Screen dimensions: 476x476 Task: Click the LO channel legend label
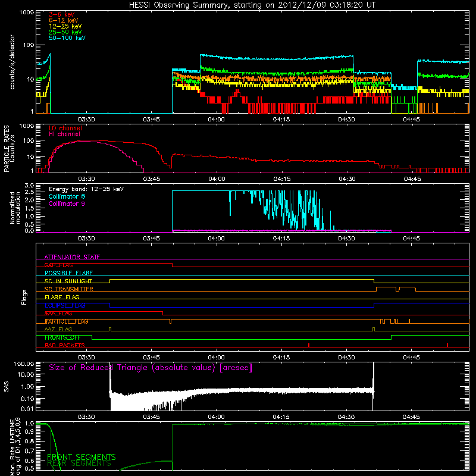pyautogui.click(x=65, y=128)
